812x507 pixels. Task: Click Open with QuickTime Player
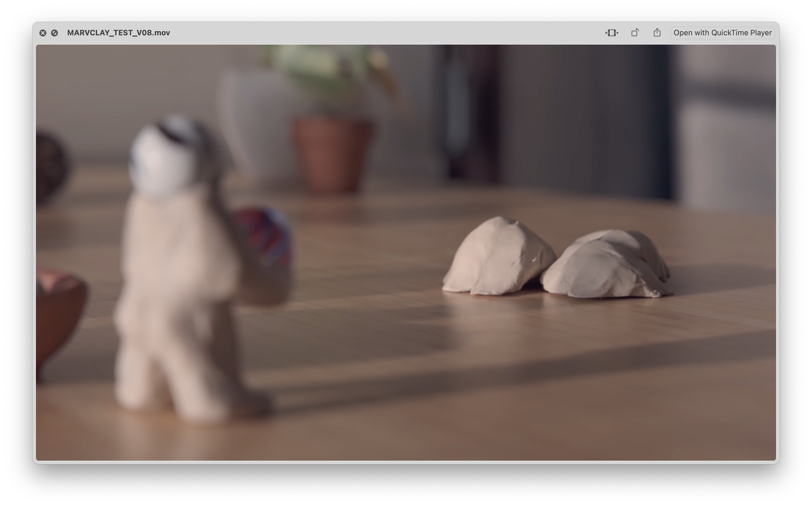click(723, 33)
